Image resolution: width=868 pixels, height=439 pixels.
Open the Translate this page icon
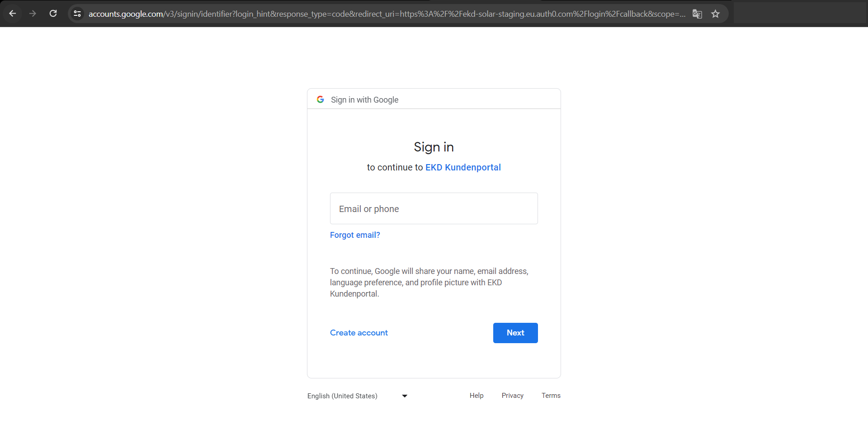click(697, 14)
